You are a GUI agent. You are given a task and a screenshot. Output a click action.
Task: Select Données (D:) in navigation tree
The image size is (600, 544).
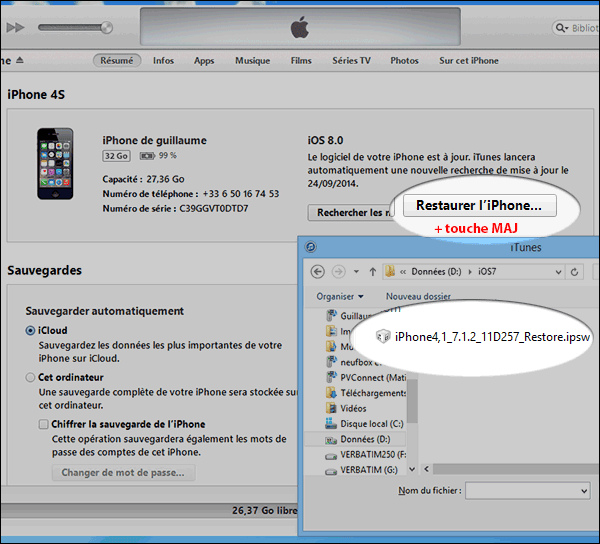click(357, 439)
